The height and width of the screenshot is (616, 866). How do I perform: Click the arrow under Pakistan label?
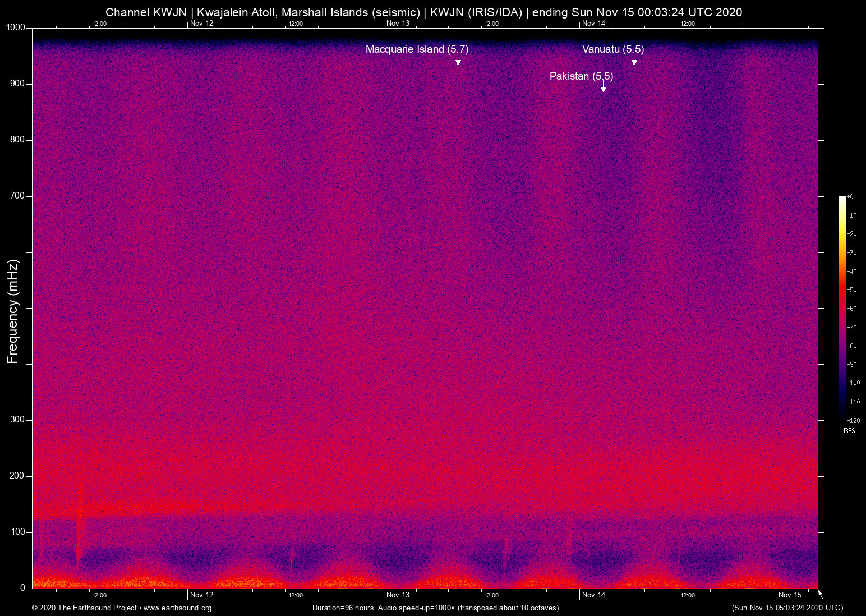pos(603,86)
